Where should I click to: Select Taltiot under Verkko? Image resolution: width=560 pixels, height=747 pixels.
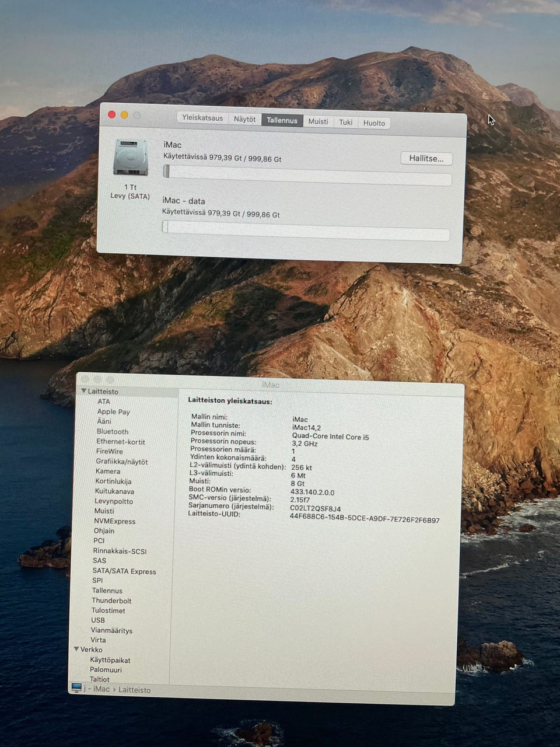point(100,679)
